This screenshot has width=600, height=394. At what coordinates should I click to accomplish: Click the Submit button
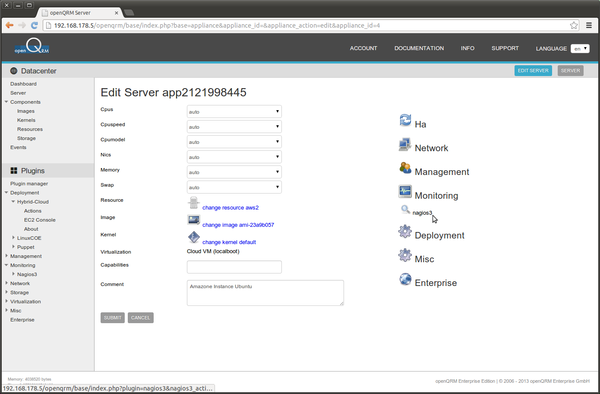pyautogui.click(x=112, y=317)
